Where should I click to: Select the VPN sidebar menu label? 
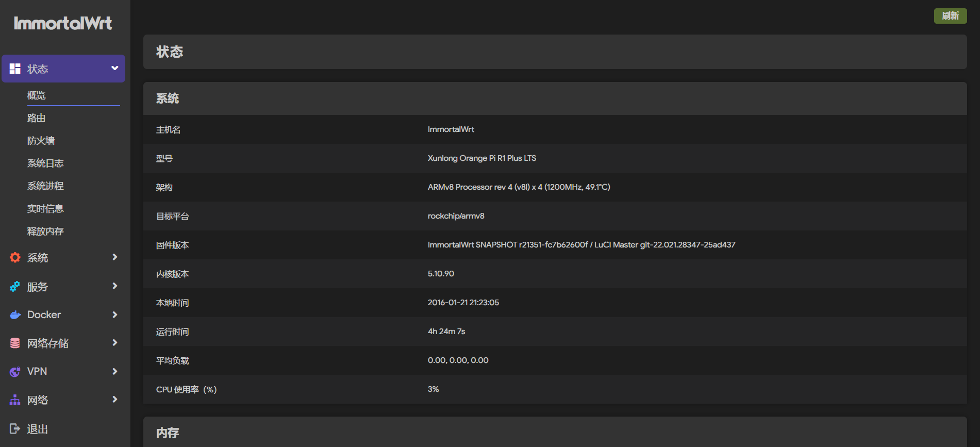pyautogui.click(x=37, y=371)
